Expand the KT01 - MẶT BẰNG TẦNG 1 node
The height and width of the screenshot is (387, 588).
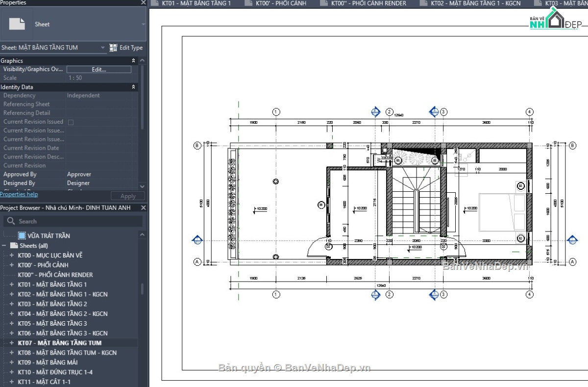(x=12, y=284)
